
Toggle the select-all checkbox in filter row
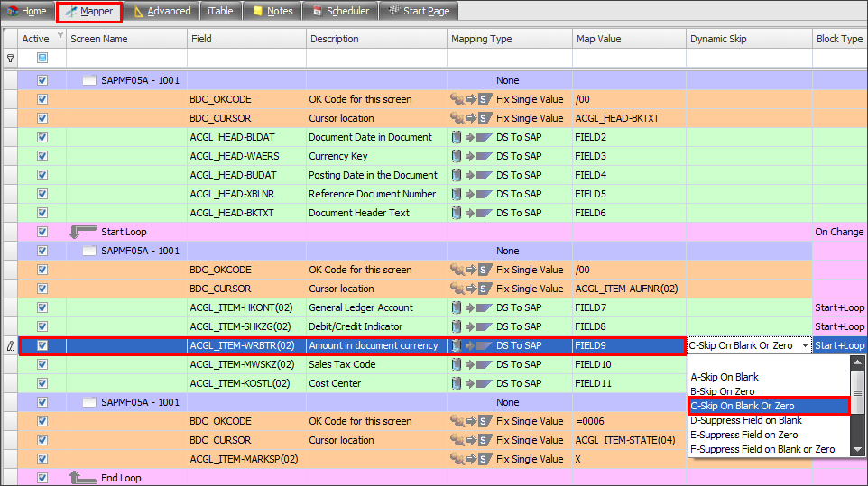[x=42, y=58]
